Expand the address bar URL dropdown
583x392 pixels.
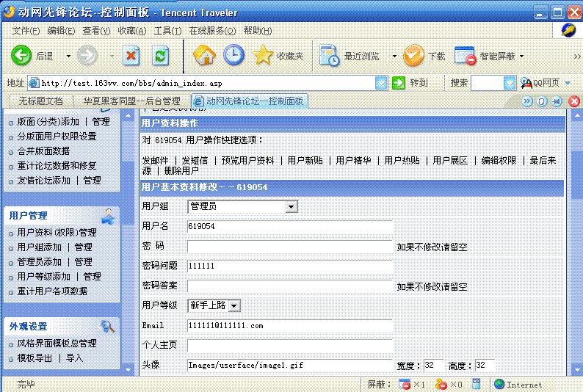pos(381,83)
